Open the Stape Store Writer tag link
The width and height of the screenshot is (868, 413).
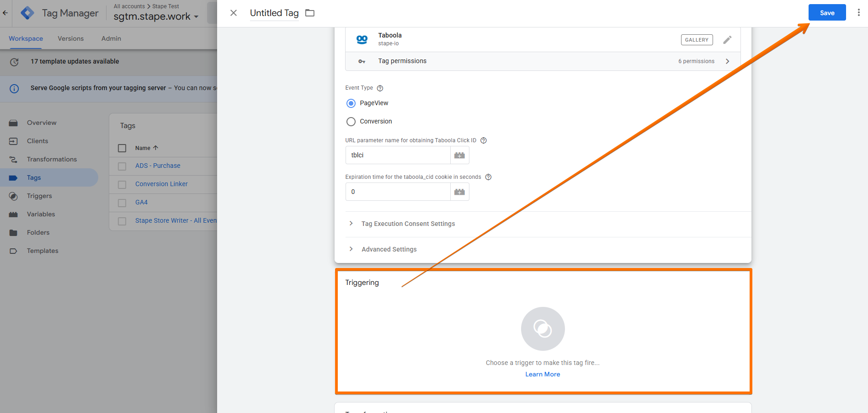[x=176, y=220]
